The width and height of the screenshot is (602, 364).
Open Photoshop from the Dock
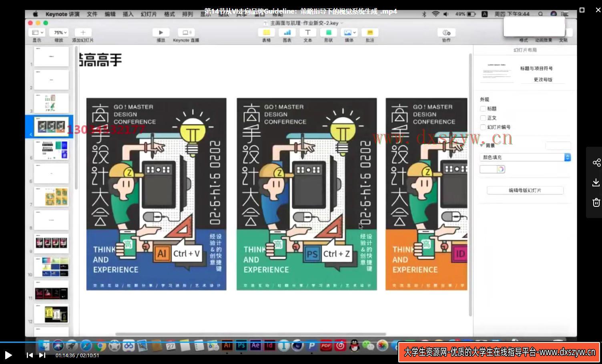pyautogui.click(x=241, y=345)
